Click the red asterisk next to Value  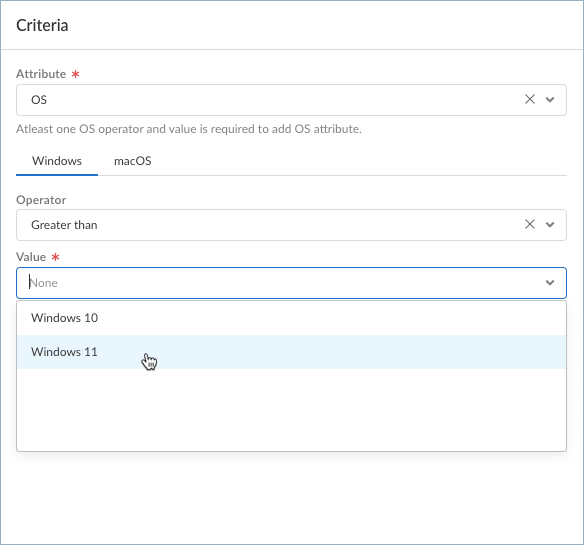(x=55, y=257)
